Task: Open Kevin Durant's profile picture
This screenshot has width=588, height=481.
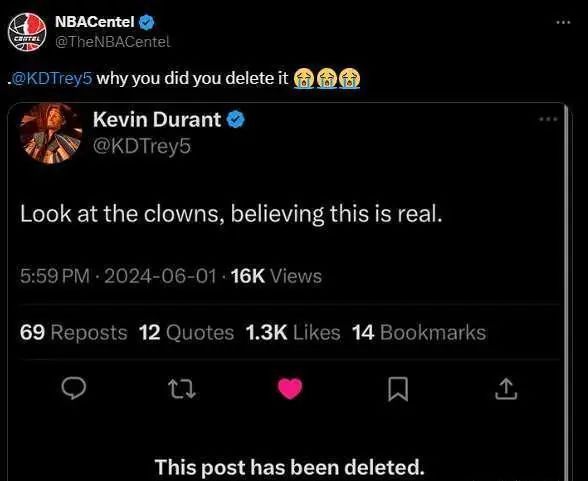Action: pos(51,133)
